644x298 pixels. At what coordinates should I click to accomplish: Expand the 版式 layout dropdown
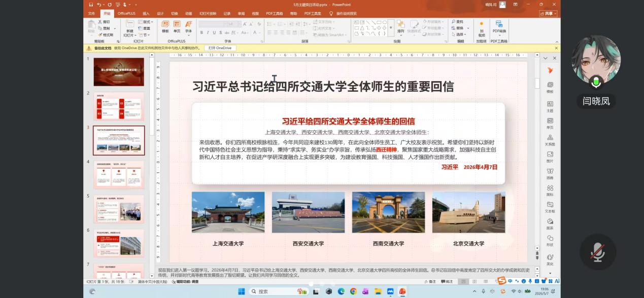[x=146, y=22]
